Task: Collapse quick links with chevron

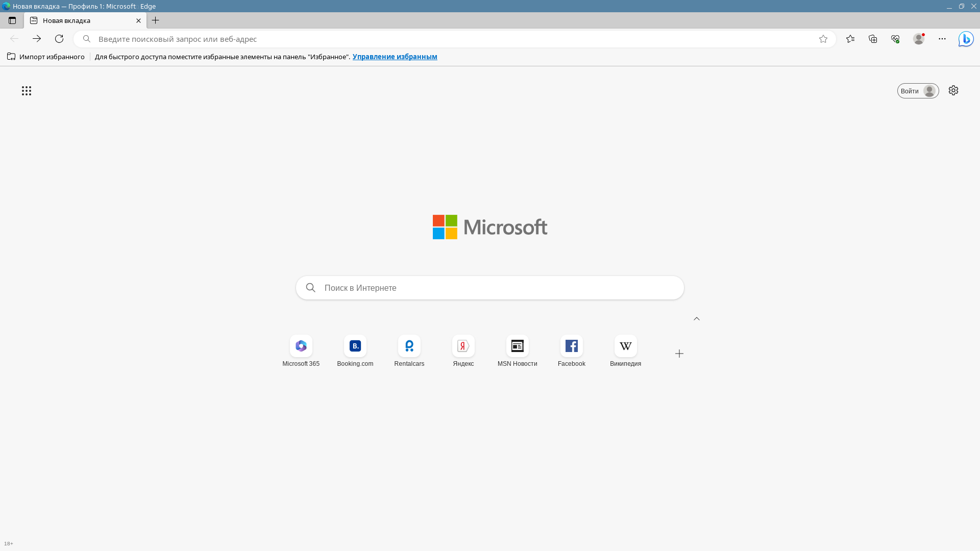Action: tap(697, 319)
